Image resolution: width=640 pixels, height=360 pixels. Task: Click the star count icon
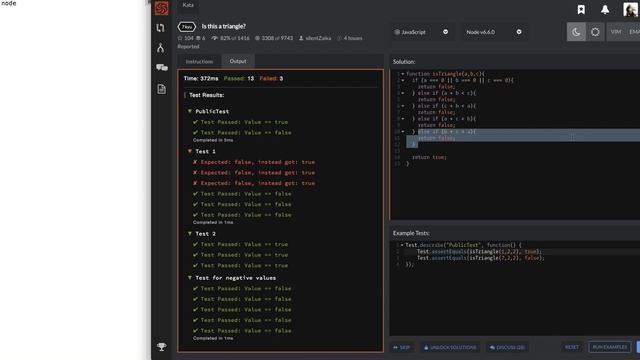[180, 38]
